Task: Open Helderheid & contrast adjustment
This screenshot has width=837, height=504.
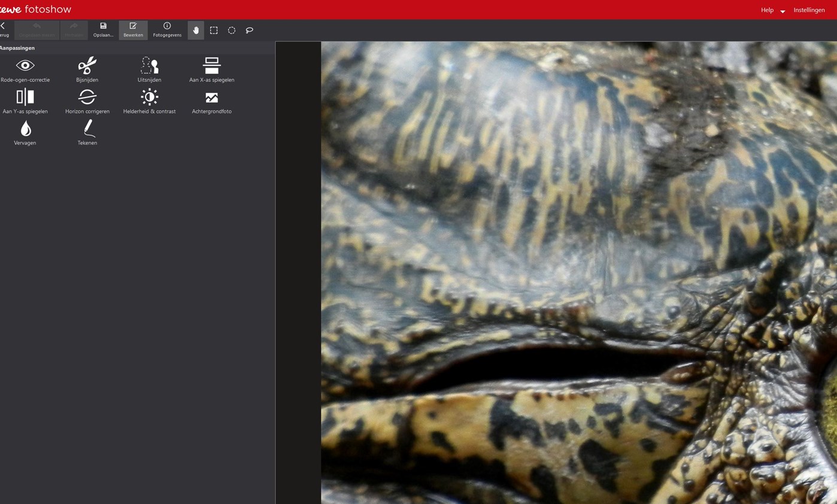Action: pos(149,101)
